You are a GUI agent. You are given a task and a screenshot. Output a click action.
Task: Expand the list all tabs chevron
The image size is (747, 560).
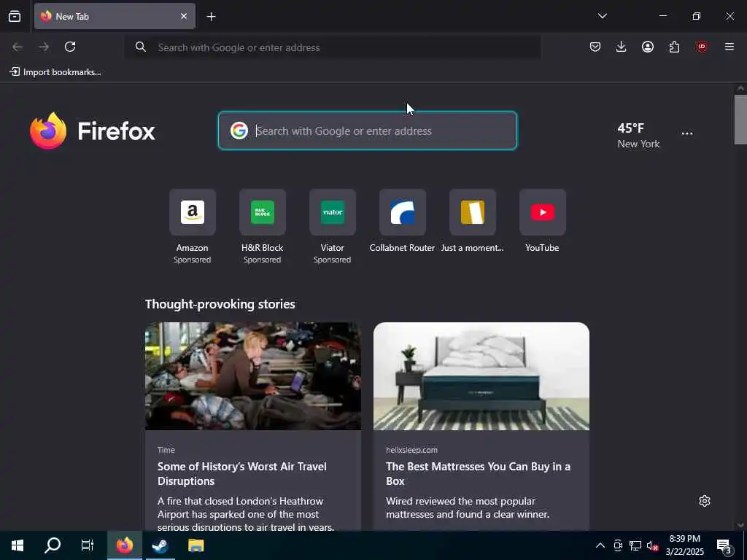point(602,16)
